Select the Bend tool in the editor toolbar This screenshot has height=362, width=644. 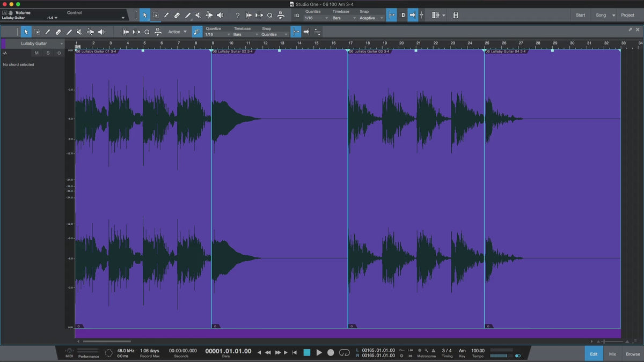(x=90, y=32)
